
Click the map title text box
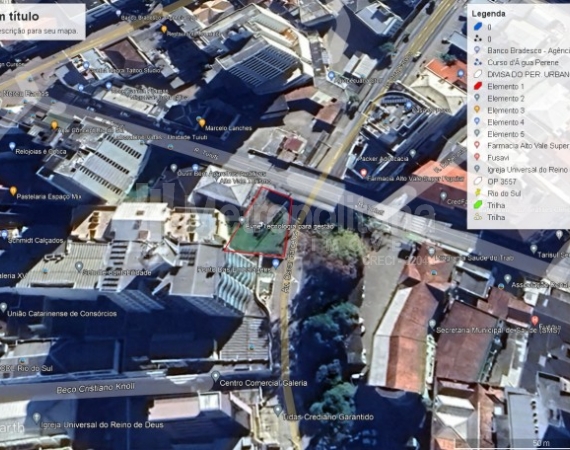[42, 22]
